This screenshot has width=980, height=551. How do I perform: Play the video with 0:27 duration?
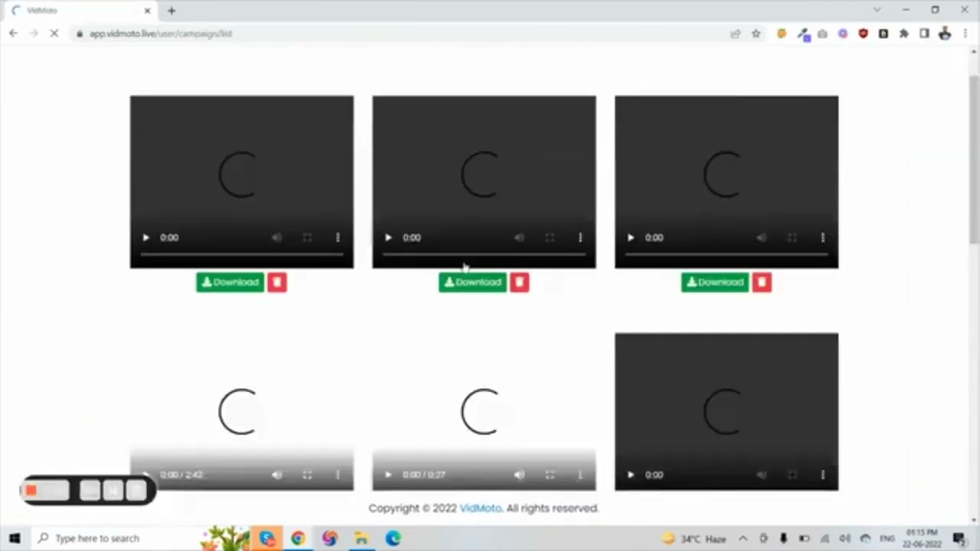tap(388, 474)
